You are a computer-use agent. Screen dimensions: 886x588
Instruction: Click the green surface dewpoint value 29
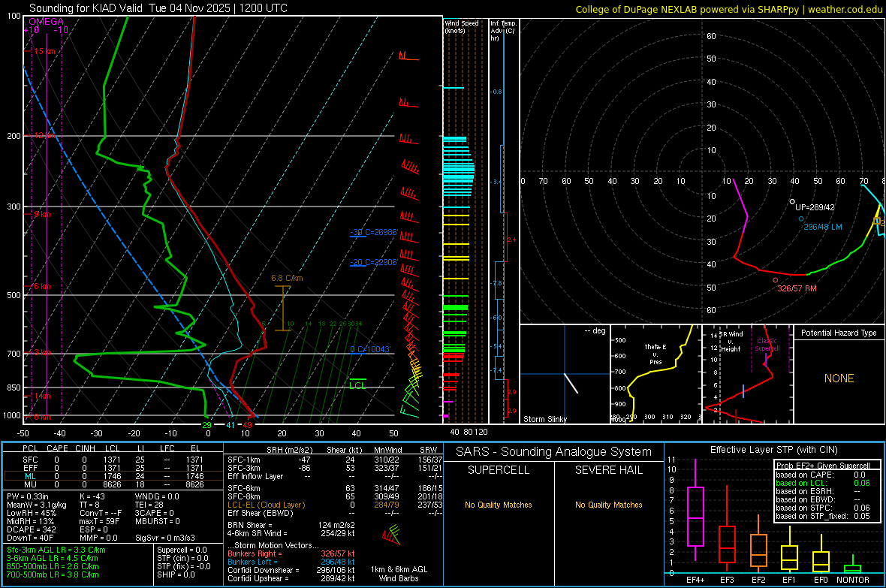[206, 425]
